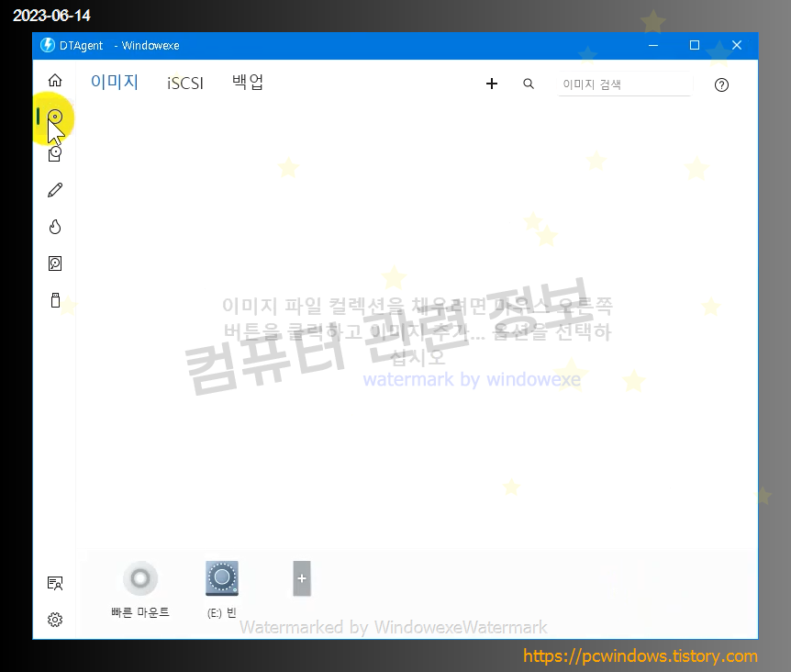Maximize the DTAgent window

(695, 45)
